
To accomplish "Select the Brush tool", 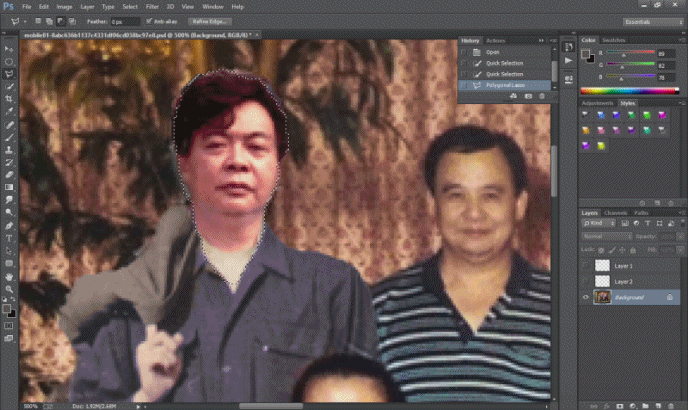I will point(9,137).
